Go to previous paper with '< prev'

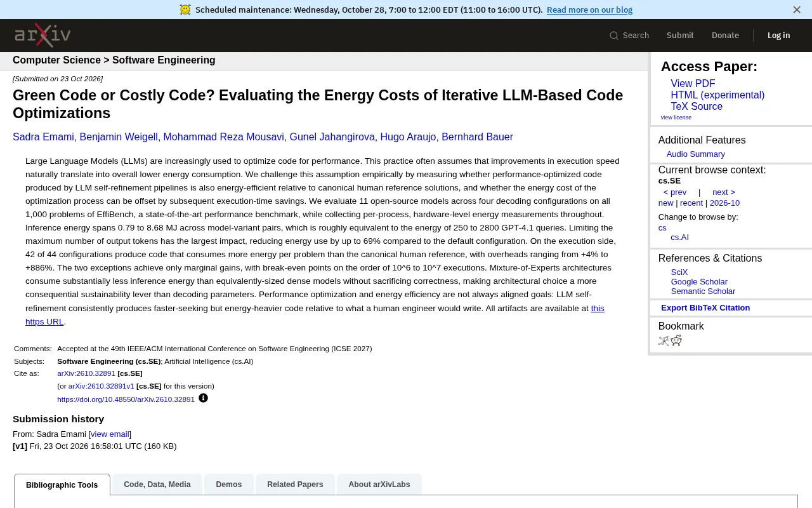[674, 192]
